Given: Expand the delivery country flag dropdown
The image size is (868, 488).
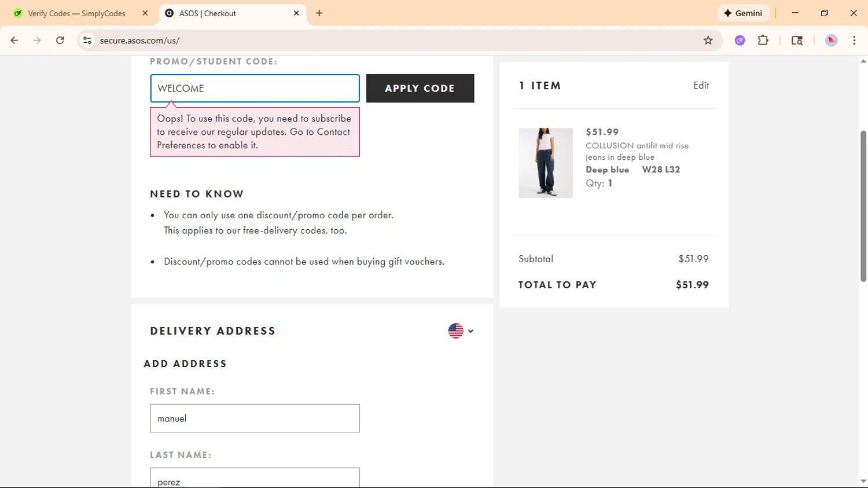Looking at the screenshot, I should 461,331.
